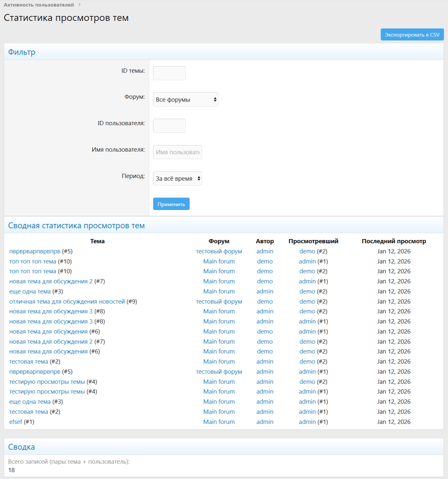Screen dimensions: 448x479
Task: Open author admin link in efsef row
Action: (x=265, y=422)
